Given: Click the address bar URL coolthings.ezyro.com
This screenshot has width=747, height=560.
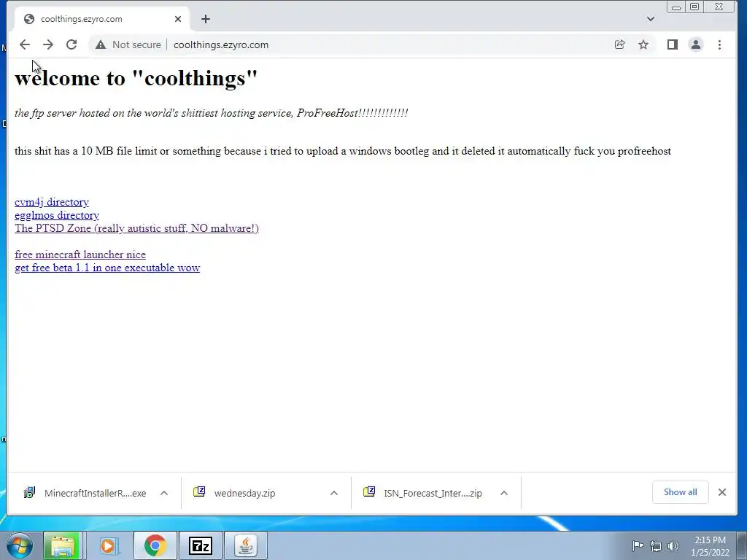Looking at the screenshot, I should pos(221,44).
